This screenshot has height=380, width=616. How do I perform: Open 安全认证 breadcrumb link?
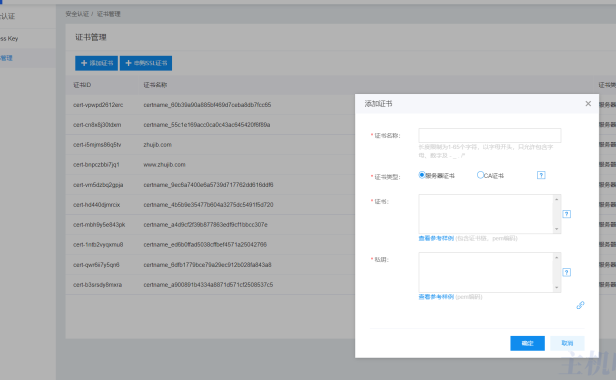point(77,14)
